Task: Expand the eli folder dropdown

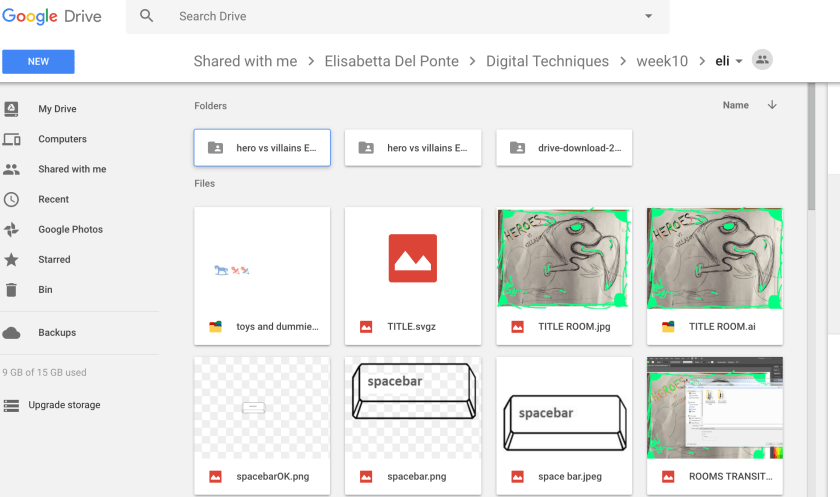Action: (x=739, y=61)
